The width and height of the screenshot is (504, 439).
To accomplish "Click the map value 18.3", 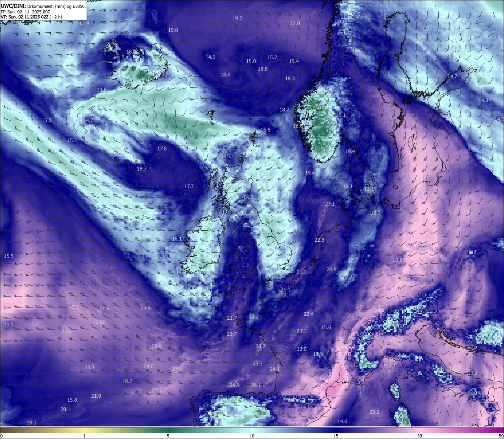I will click(x=290, y=79).
